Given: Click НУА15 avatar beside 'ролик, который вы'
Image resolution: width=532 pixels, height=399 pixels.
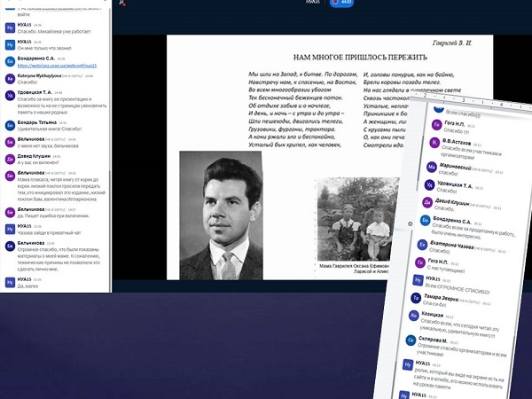Looking at the screenshot, I should pyautogui.click(x=408, y=364).
